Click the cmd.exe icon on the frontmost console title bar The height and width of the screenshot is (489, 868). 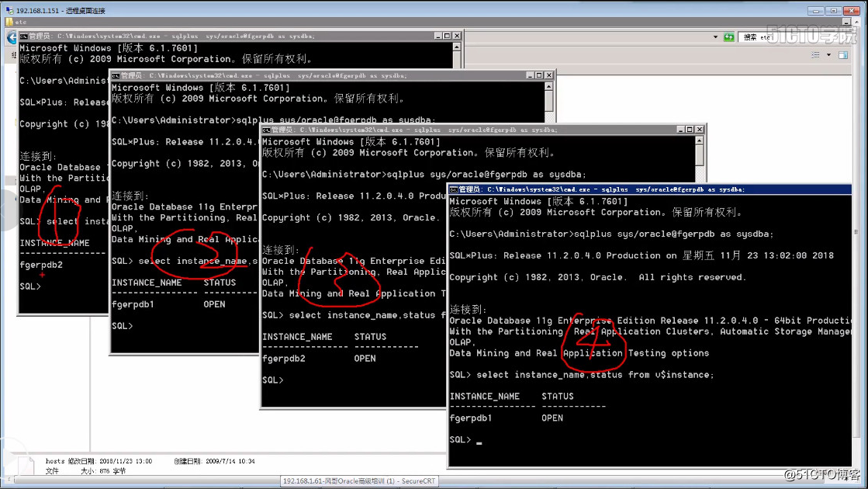[453, 189]
